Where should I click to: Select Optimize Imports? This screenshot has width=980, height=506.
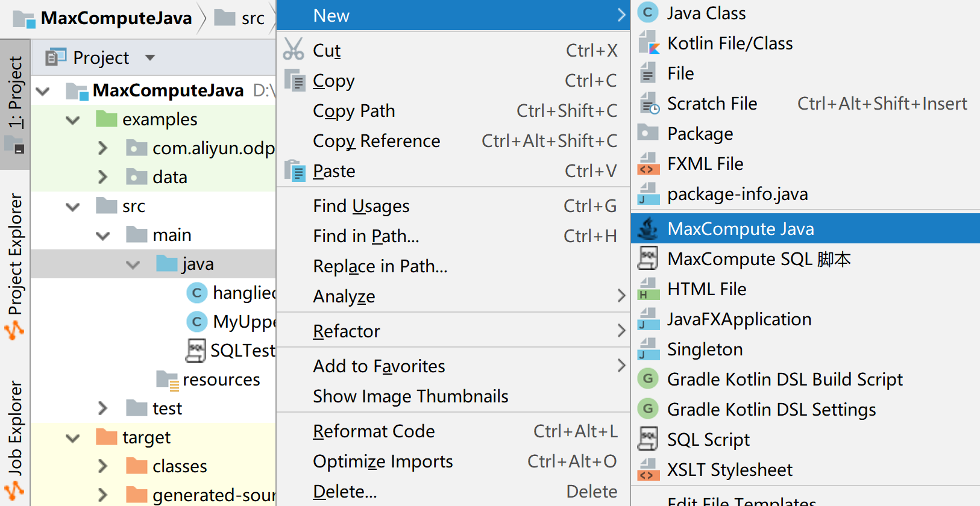[453, 461]
